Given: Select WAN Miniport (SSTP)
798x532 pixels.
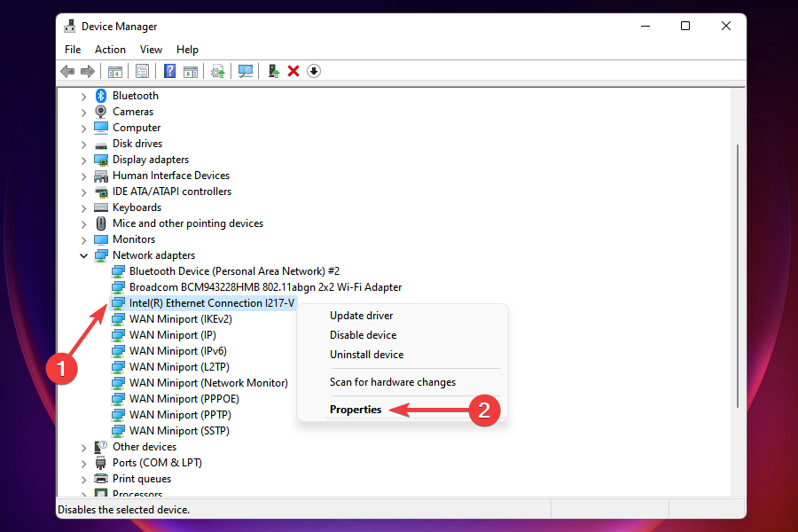Looking at the screenshot, I should tap(179, 431).
